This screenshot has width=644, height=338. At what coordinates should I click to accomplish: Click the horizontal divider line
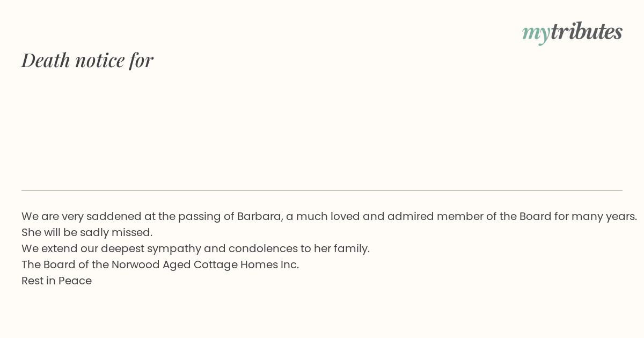click(322, 190)
